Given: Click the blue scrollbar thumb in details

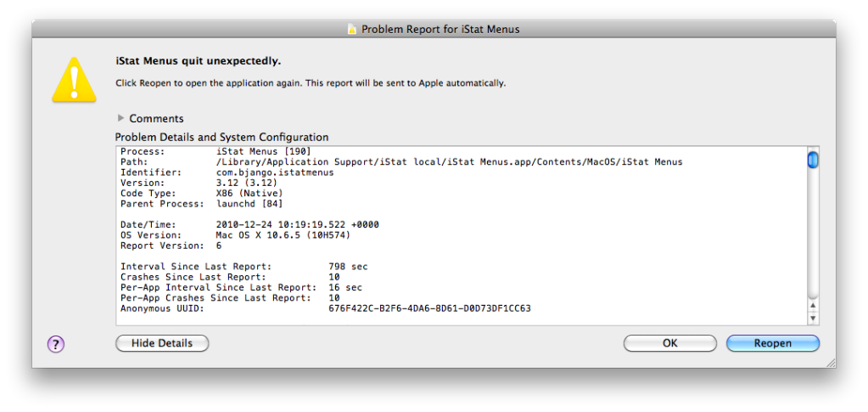Looking at the screenshot, I should [x=813, y=160].
